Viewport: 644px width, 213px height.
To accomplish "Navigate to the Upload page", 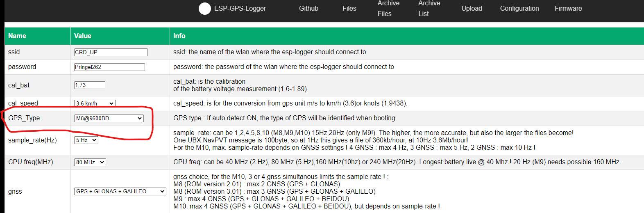I will [x=472, y=8].
